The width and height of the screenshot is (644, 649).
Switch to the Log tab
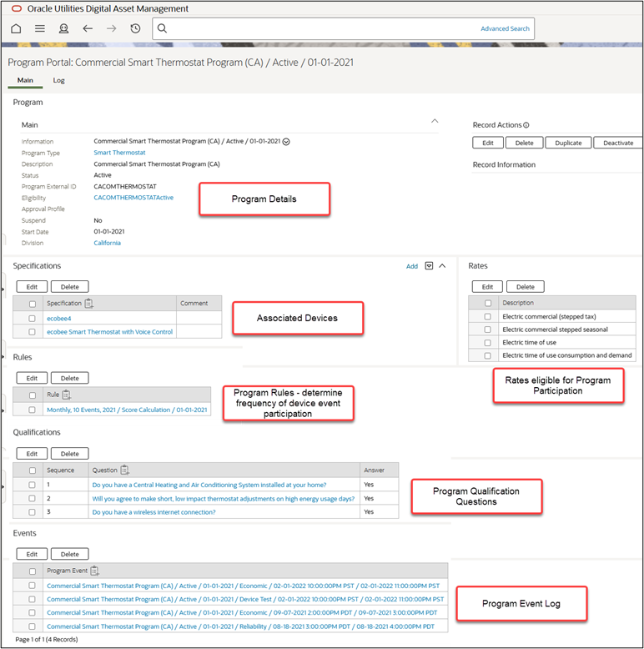pyautogui.click(x=58, y=81)
